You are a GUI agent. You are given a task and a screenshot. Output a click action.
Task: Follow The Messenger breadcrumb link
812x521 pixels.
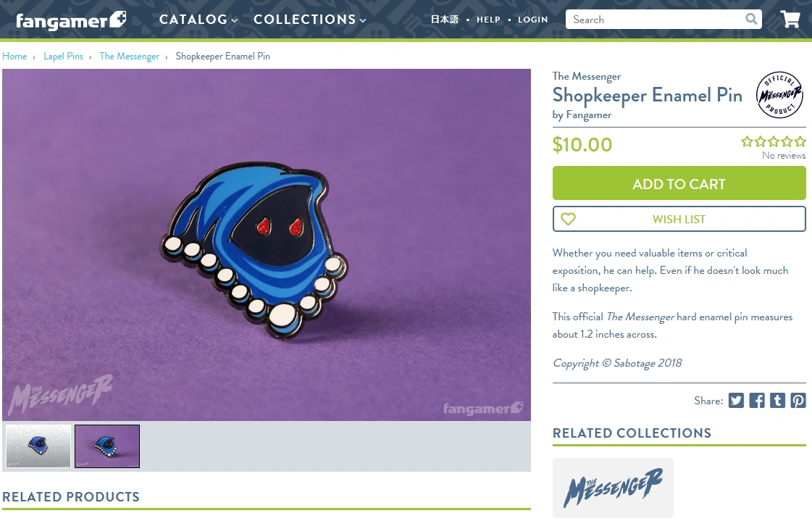[130, 56]
